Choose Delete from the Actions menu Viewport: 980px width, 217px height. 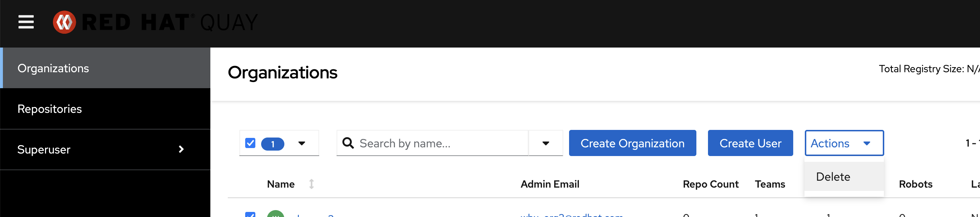coord(833,177)
